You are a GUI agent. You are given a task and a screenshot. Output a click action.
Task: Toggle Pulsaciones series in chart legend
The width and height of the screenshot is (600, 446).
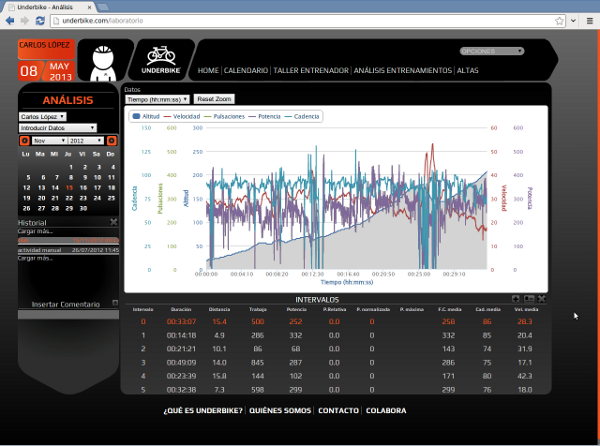pos(224,116)
